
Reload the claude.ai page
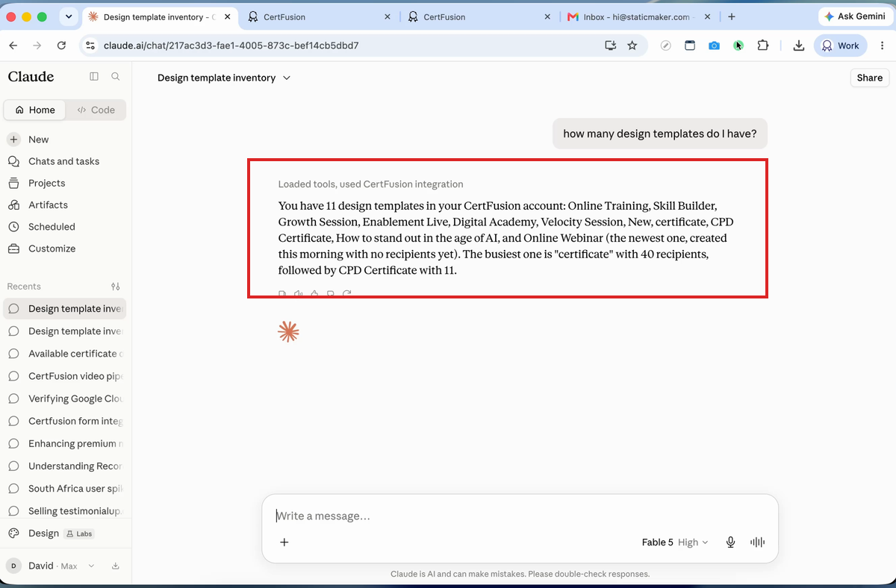(x=61, y=46)
